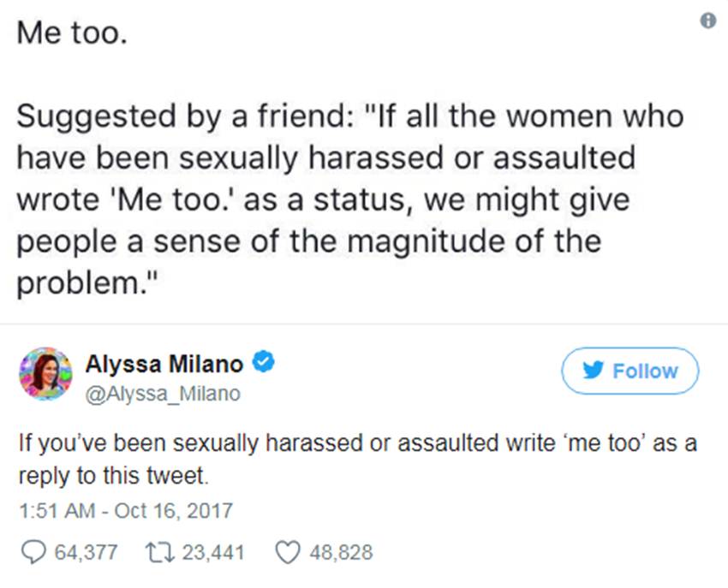Click the 23,441 retweets count
Screen dimensions: 728x588
pos(213,552)
